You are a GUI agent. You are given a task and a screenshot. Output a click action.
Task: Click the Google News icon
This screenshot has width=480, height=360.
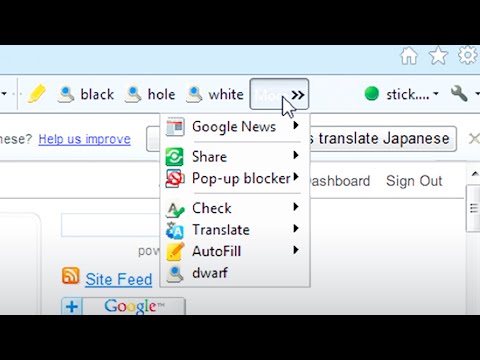tap(175, 127)
